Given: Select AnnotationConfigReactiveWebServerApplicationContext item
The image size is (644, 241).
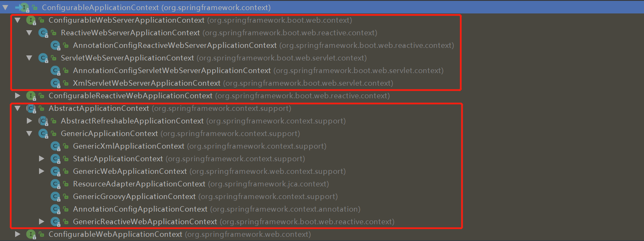Looking at the screenshot, I should point(175,45).
